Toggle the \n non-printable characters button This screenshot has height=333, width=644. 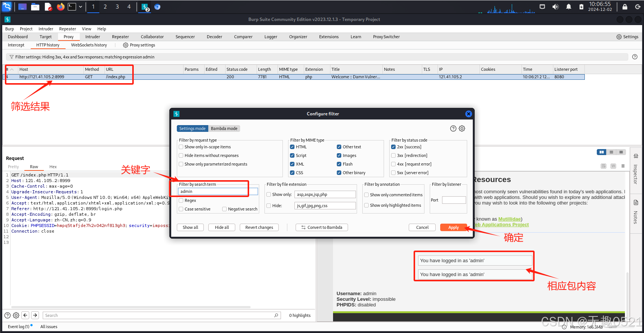(613, 166)
